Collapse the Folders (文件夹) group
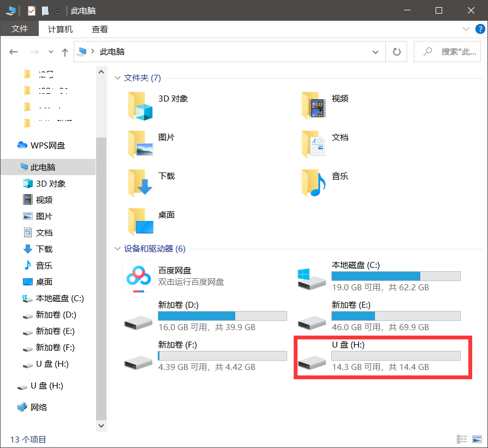 (117, 78)
